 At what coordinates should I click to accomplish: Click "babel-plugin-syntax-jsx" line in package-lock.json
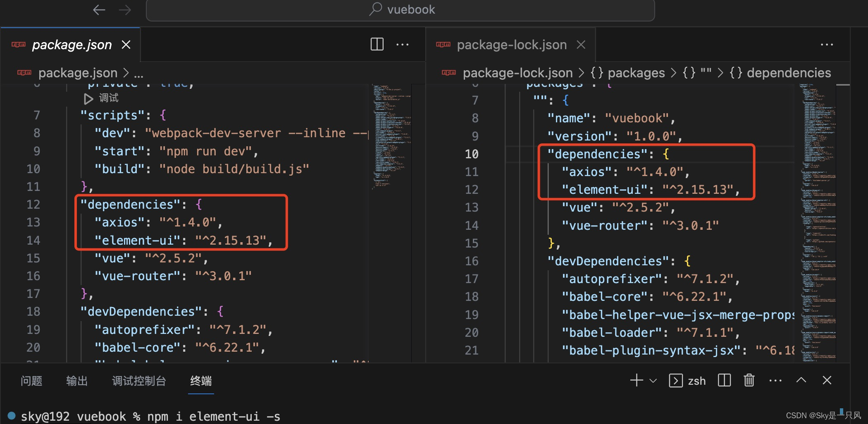678,350
